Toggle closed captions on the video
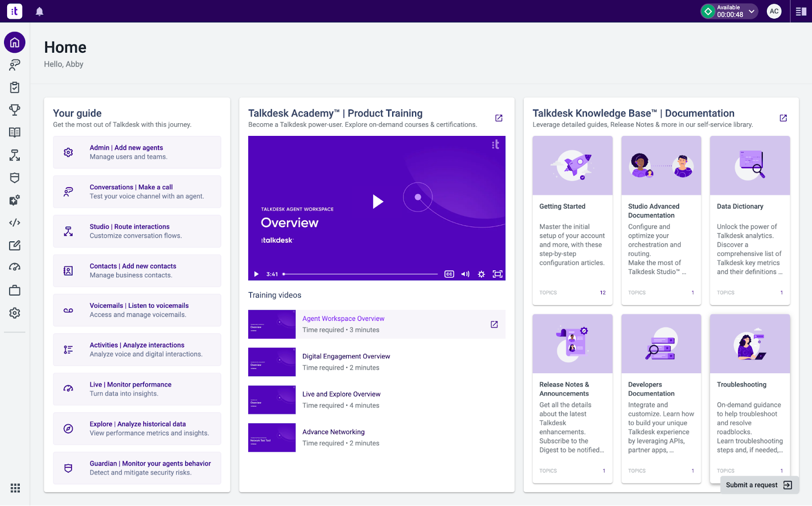 click(449, 274)
